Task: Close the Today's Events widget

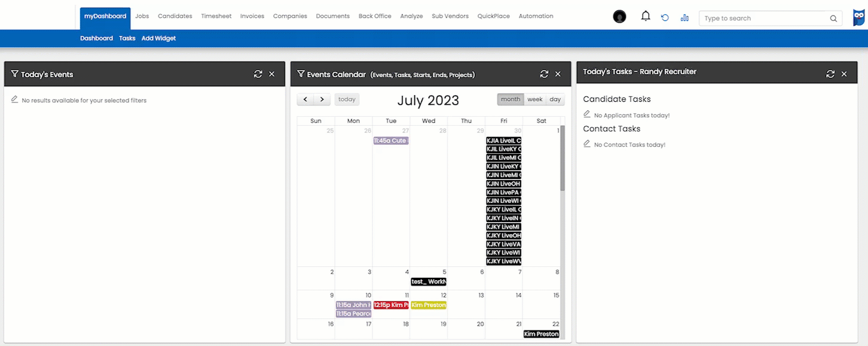Action: tap(272, 74)
